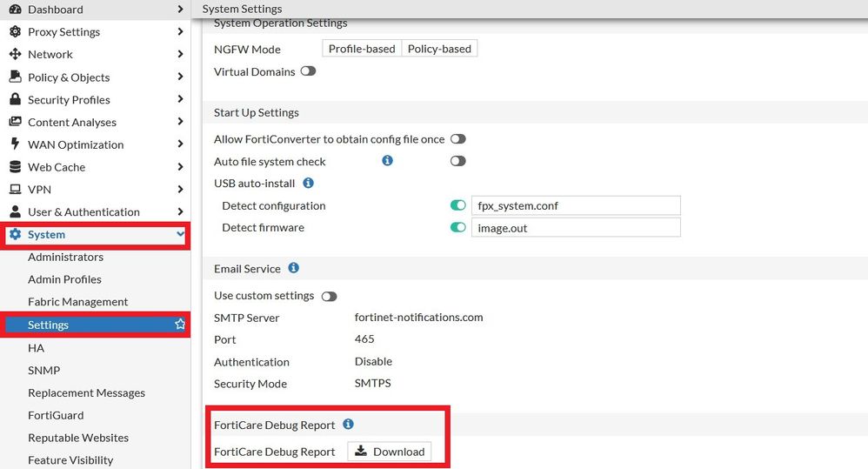Click the fpx_system.conf configuration field
This screenshot has width=868, height=469.
tap(575, 206)
